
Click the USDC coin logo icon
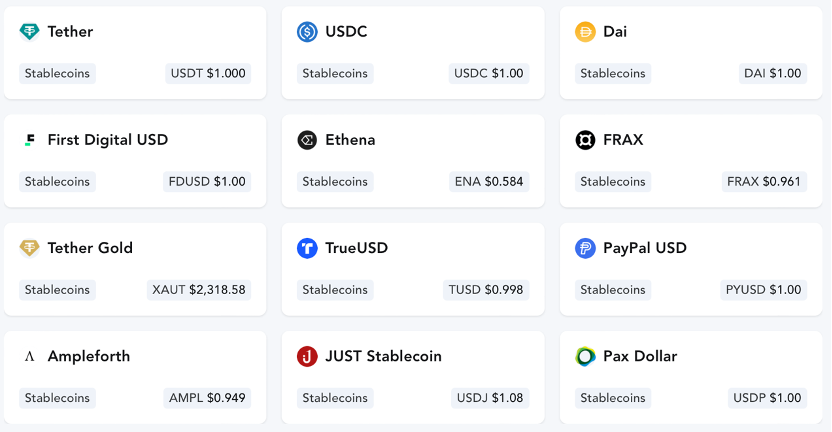point(307,32)
